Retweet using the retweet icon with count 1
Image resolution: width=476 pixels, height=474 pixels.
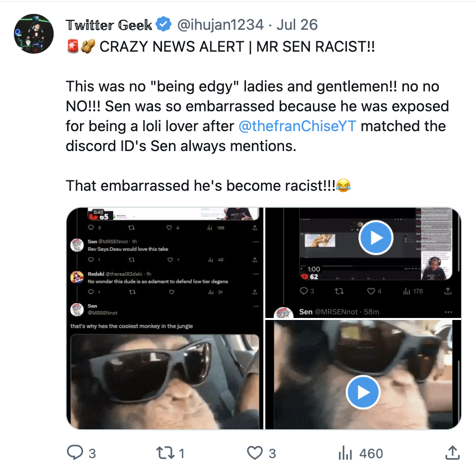tap(163, 453)
